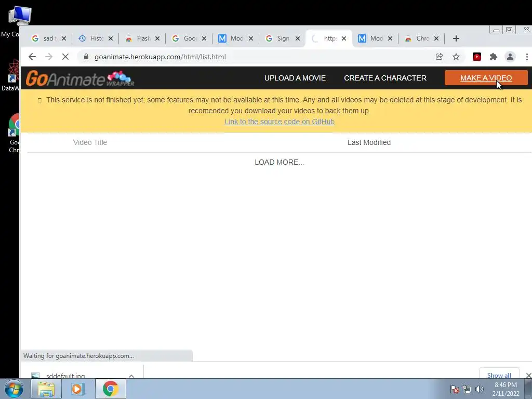Click the Video Title column header
Viewport: 532px width, 399px height.
pos(90,142)
